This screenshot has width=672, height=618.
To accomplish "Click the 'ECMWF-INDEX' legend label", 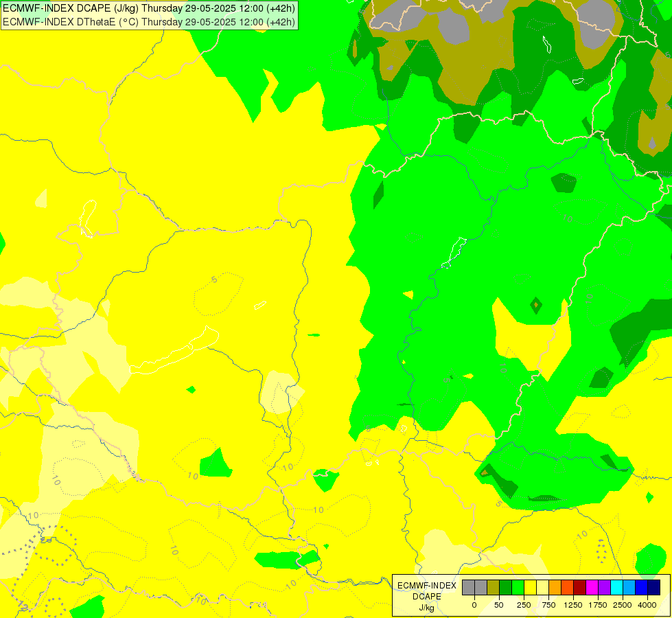I will coord(427,586).
